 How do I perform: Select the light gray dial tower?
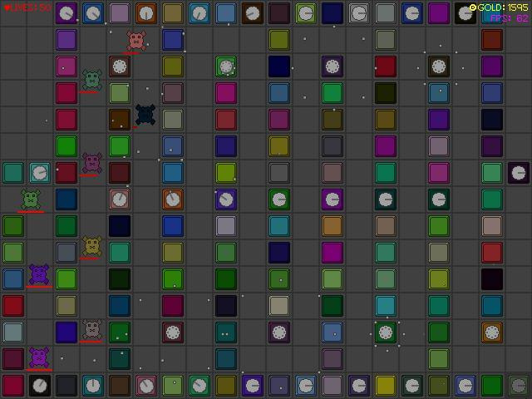click(x=359, y=13)
